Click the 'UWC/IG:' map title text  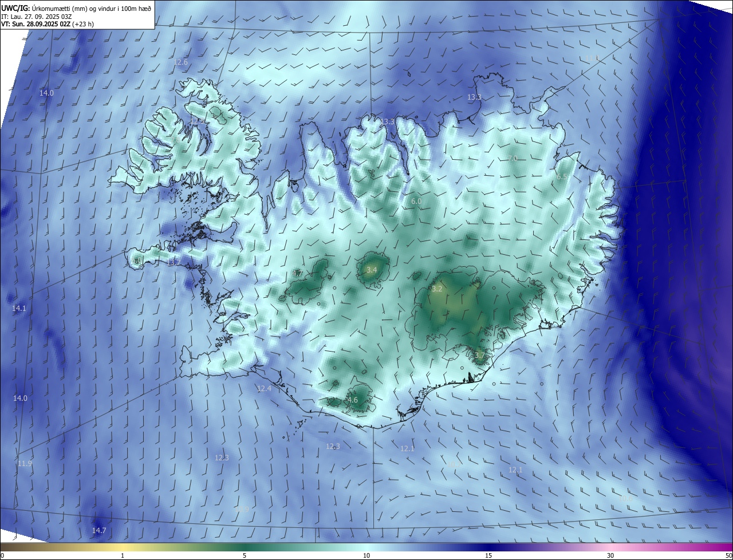[x=15, y=8]
